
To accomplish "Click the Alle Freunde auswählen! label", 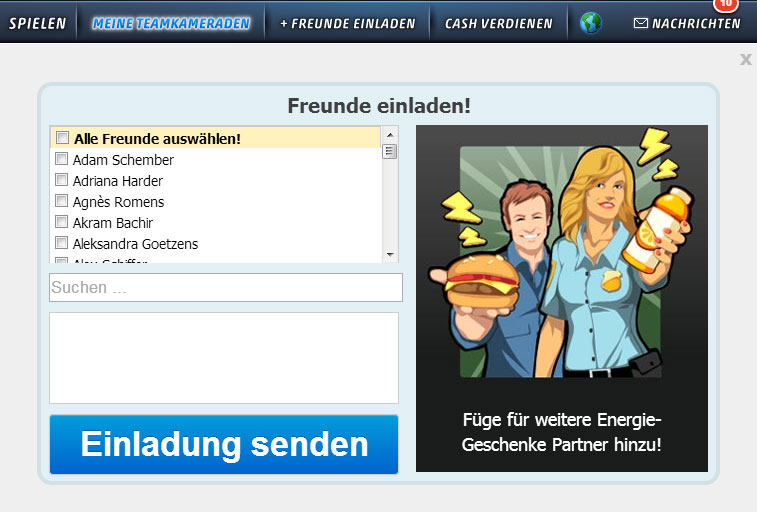I will click(x=157, y=139).
